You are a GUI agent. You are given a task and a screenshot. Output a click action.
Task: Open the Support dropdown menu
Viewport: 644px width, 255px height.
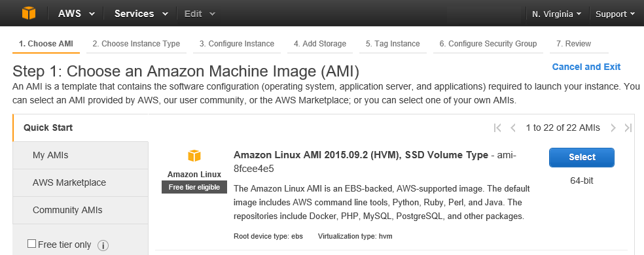pos(615,14)
